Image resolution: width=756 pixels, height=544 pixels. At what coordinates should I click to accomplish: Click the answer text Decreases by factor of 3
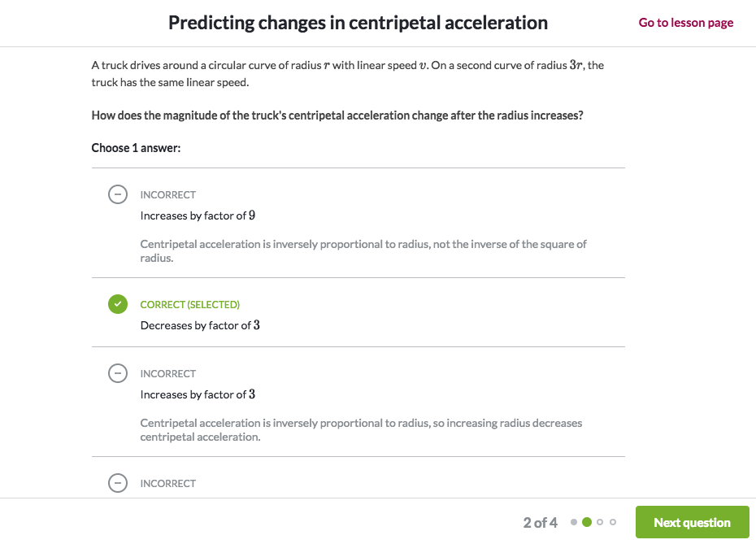point(200,325)
